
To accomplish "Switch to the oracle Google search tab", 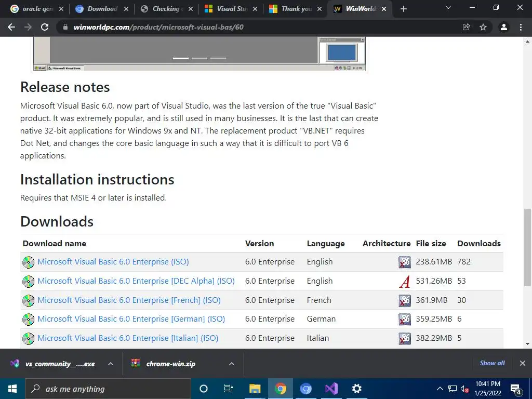I will (x=32, y=9).
